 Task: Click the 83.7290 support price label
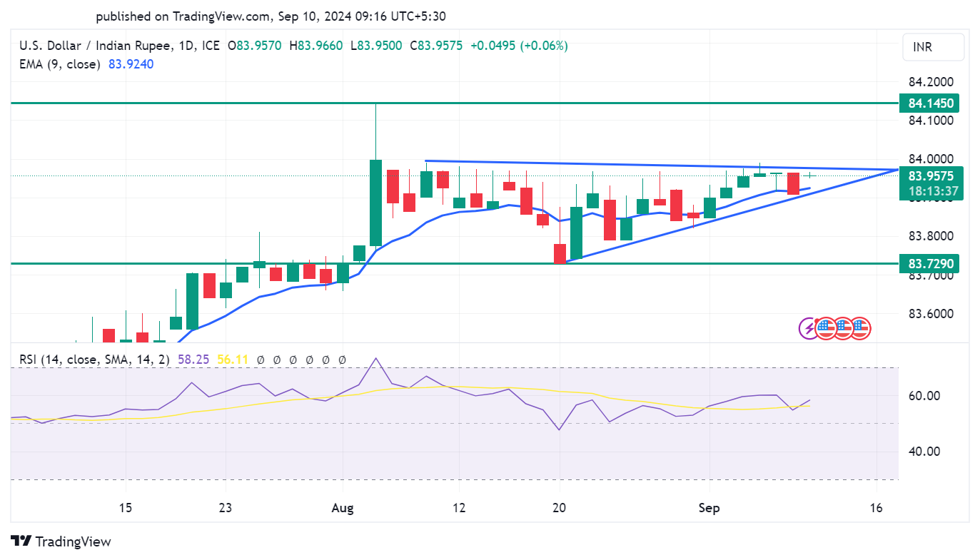pyautogui.click(x=929, y=264)
